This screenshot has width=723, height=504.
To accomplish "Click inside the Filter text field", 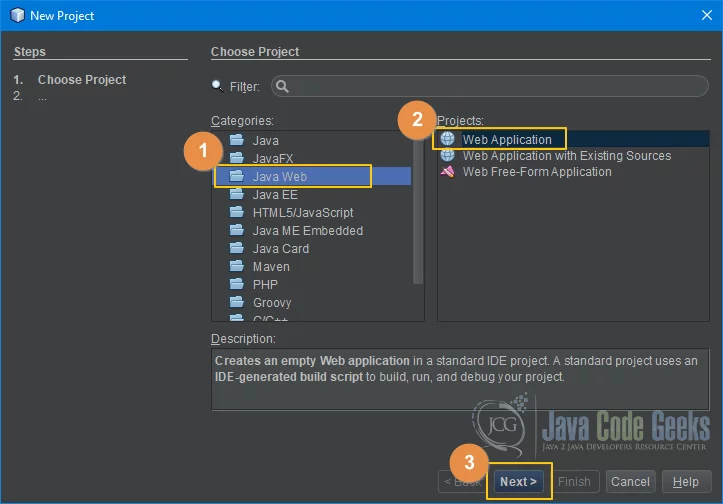I will click(x=490, y=86).
